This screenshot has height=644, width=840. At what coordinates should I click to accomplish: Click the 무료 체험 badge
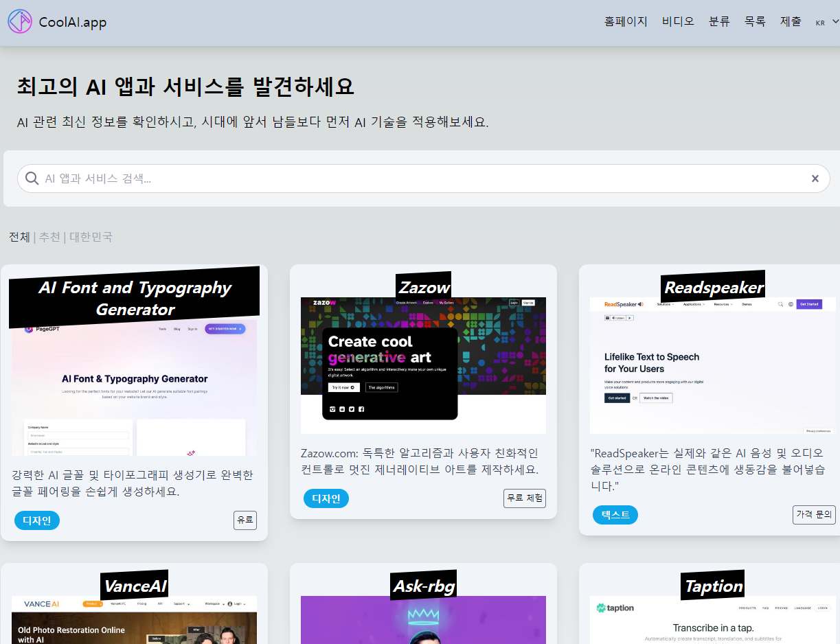[x=525, y=498]
